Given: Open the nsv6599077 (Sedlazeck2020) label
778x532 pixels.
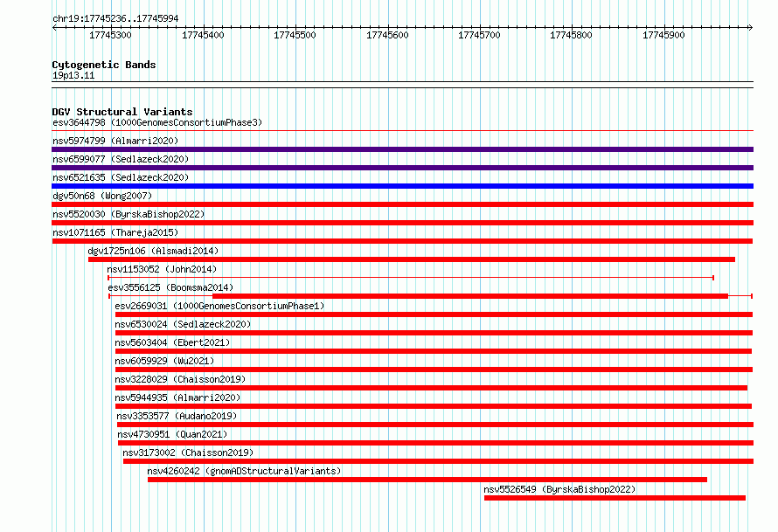Looking at the screenshot, I should [121, 159].
